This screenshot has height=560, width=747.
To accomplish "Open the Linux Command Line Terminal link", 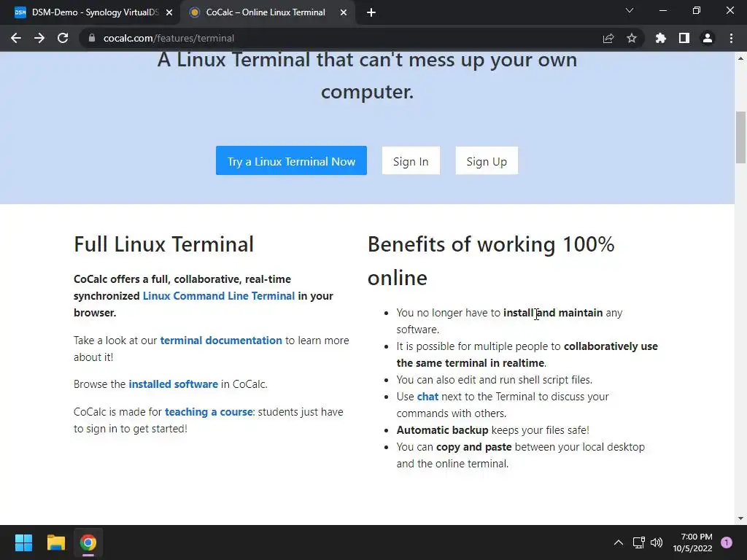I will (219, 296).
